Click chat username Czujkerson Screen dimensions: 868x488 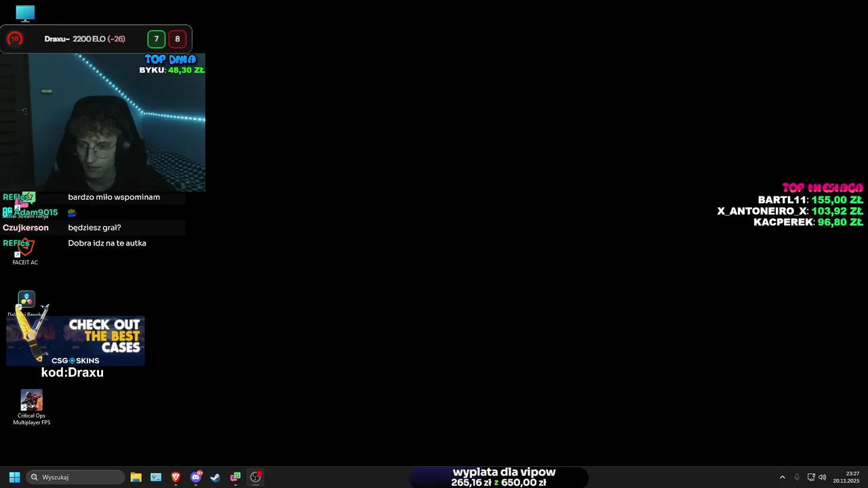click(x=26, y=228)
